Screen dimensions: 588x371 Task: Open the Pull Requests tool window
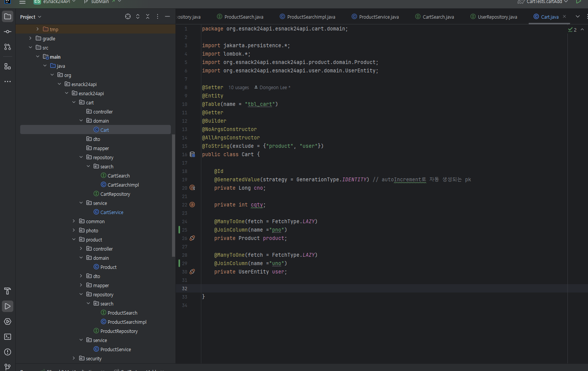tap(8, 47)
